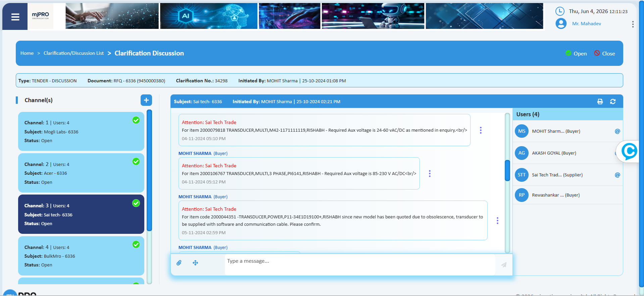Screen dimensions: 644x296
Task: Add a new channel with plus button
Action: [146, 100]
